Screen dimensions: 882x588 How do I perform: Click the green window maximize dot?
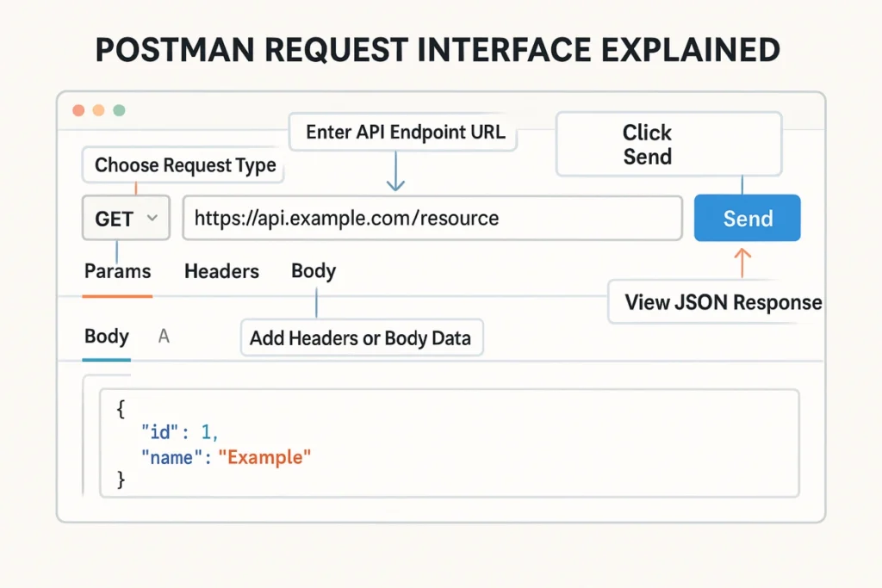point(119,110)
